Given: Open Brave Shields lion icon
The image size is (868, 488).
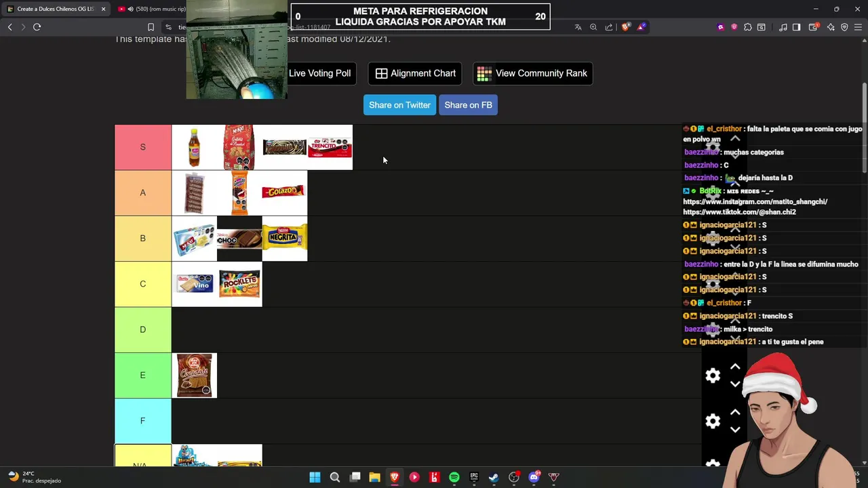Looking at the screenshot, I should (x=625, y=27).
